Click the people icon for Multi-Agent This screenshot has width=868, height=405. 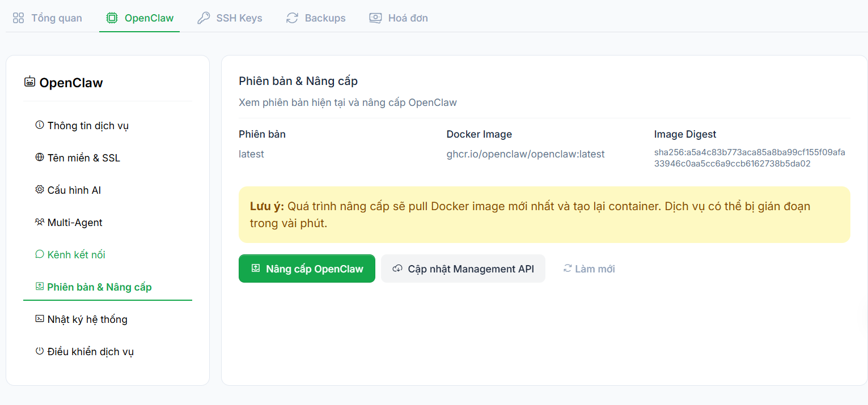tap(40, 222)
